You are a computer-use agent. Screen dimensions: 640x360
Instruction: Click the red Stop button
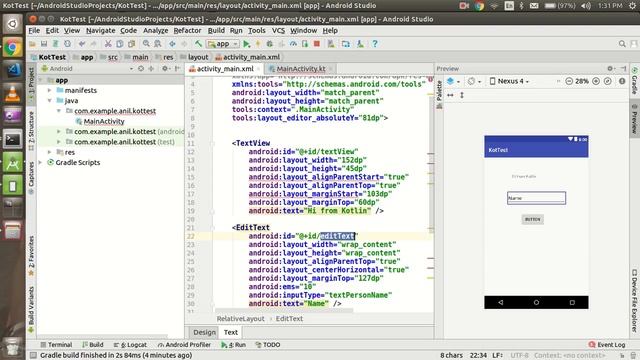point(317,44)
